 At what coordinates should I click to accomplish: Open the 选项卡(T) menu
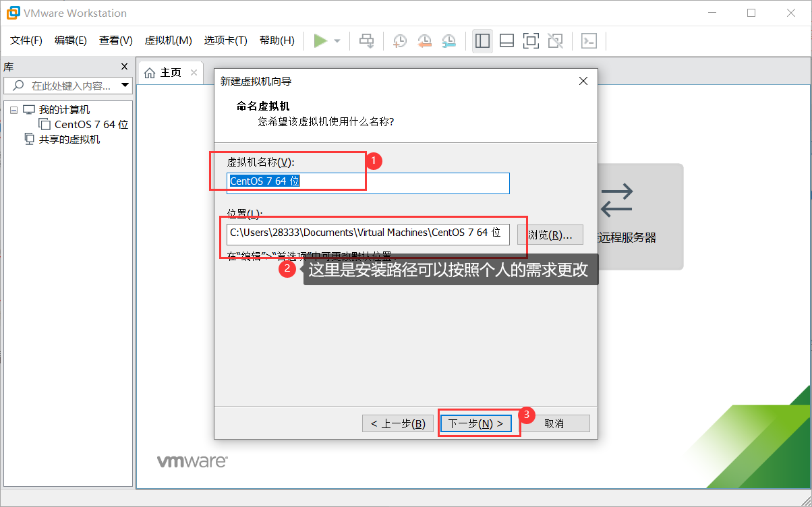coord(226,40)
